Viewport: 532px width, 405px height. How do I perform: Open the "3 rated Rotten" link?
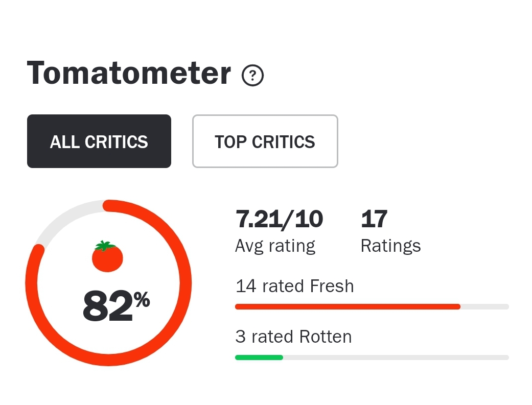pos(293,337)
